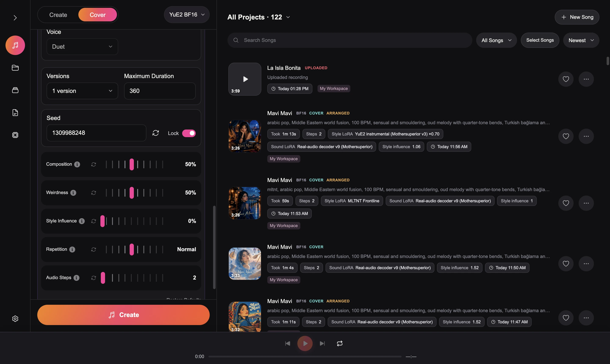Toggle the seed Lock switch
This screenshot has width=610, height=364.
[189, 133]
